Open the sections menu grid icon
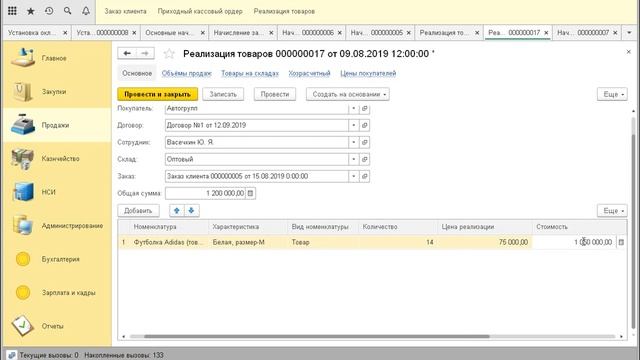Image resolution: width=640 pixels, height=360 pixels. (x=12, y=11)
